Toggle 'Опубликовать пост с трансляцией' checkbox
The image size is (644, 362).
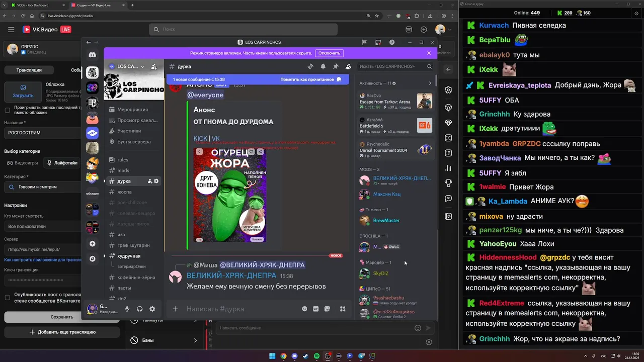click(7, 297)
